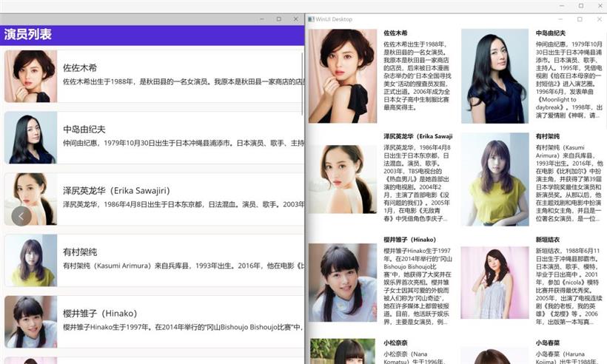Viewport: 607px width, 364px height.
Task: Click 仲间由纪惠 description line in left list
Action: (x=184, y=144)
